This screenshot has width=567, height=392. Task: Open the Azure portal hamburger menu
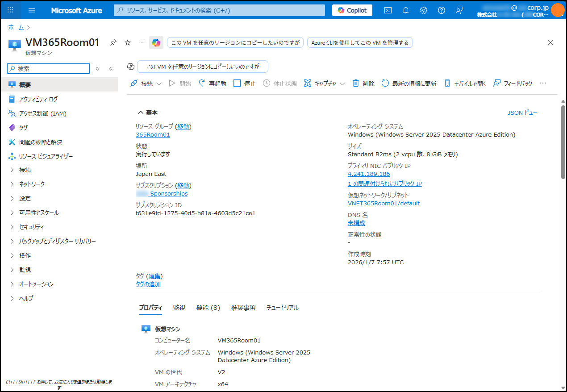(32, 10)
